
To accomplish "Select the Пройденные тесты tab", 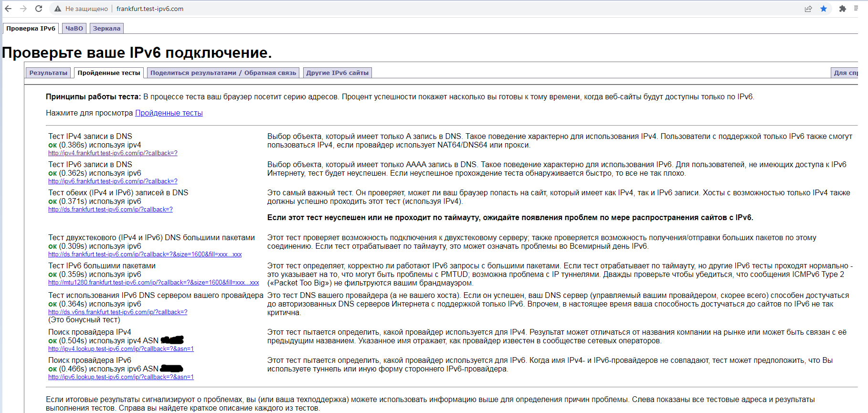I will [x=109, y=73].
